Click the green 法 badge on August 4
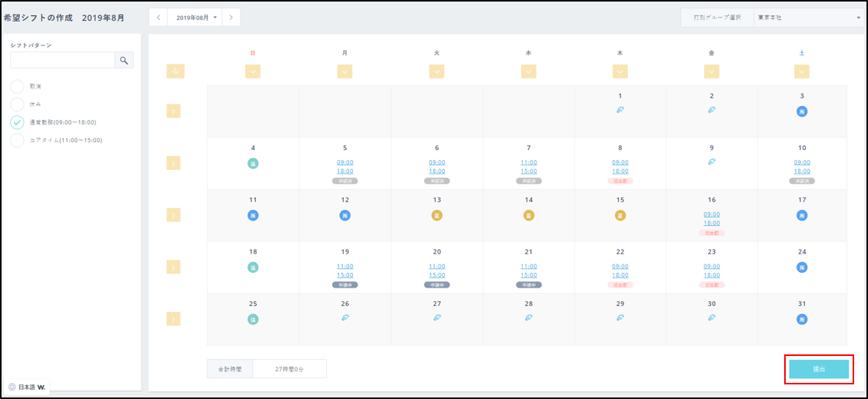Image resolution: width=868 pixels, height=399 pixels. pos(253,163)
